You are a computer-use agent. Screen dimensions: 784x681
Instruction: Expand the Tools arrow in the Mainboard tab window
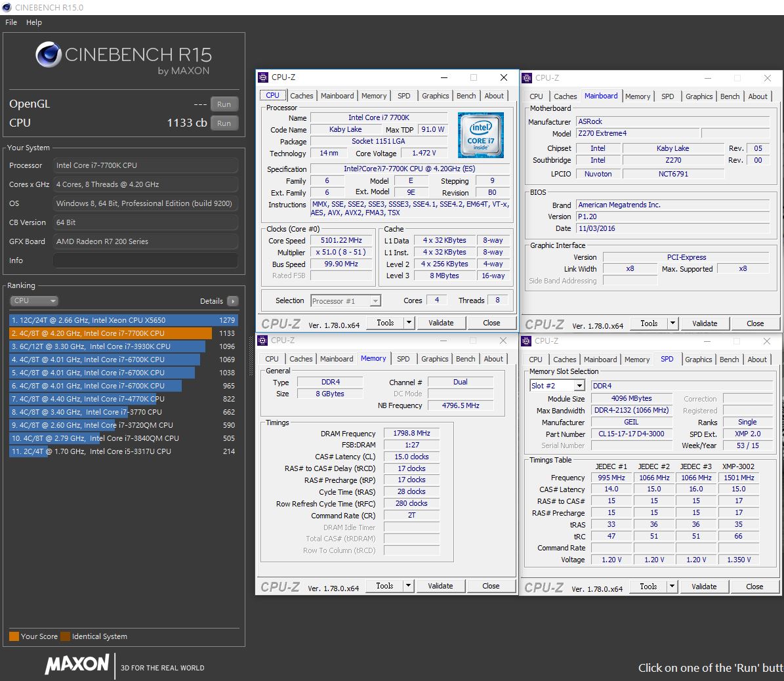(x=673, y=323)
